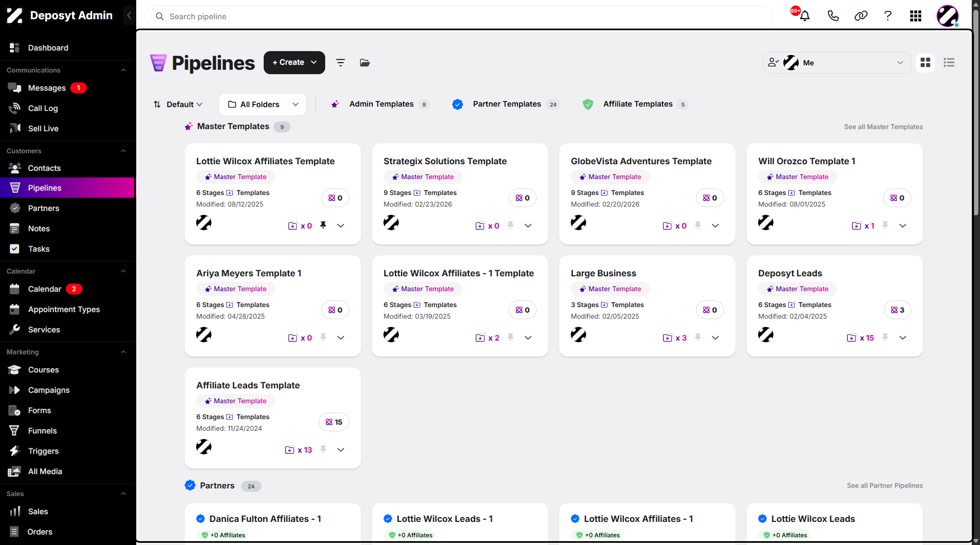Open the All Folders dropdown
This screenshot has height=545, width=980.
[x=263, y=104]
